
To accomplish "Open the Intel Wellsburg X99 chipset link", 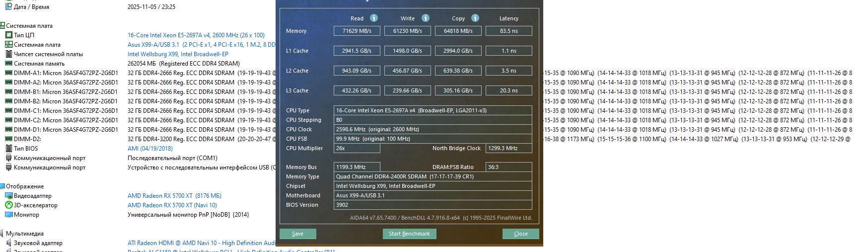I will point(178,54).
